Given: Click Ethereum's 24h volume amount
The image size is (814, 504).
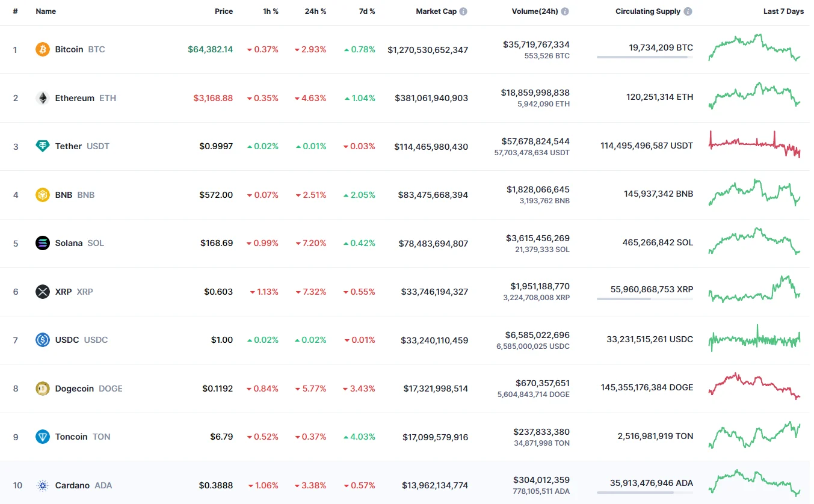Looking at the screenshot, I should click(535, 93).
